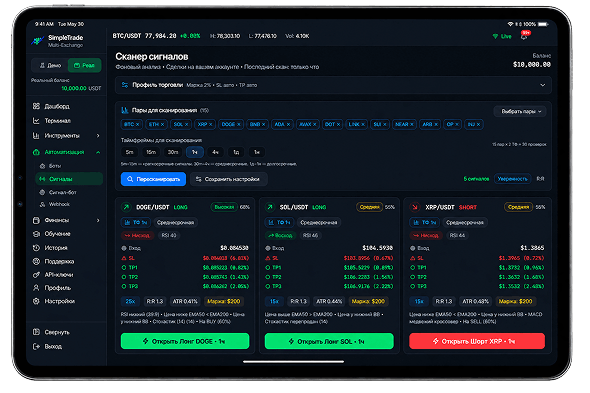
Task: Open Терминал from the sidebar
Action: [x=57, y=120]
